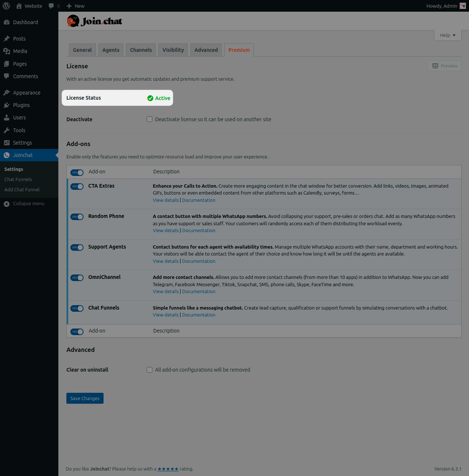Toggle the CTA Extras add-on switch

pos(77,187)
